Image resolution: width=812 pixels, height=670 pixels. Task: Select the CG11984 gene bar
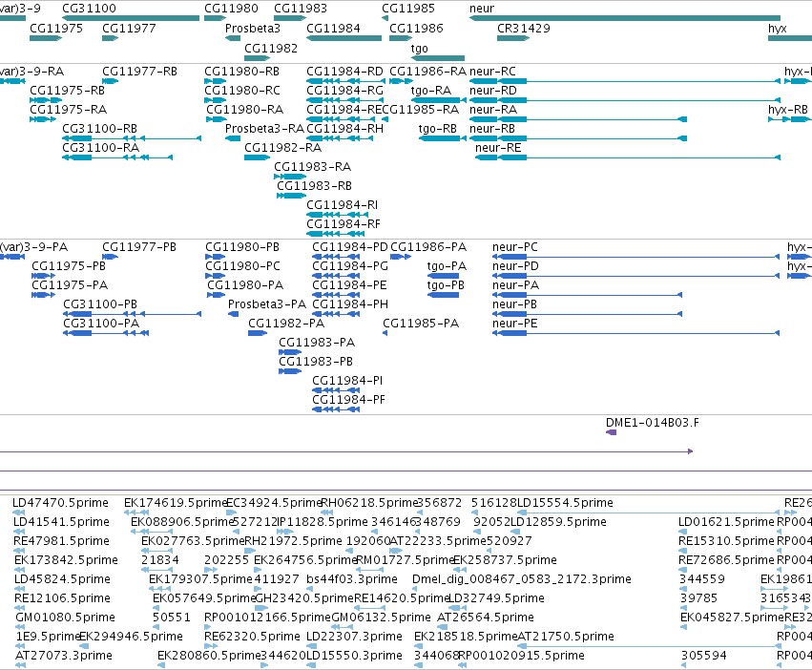(344, 38)
